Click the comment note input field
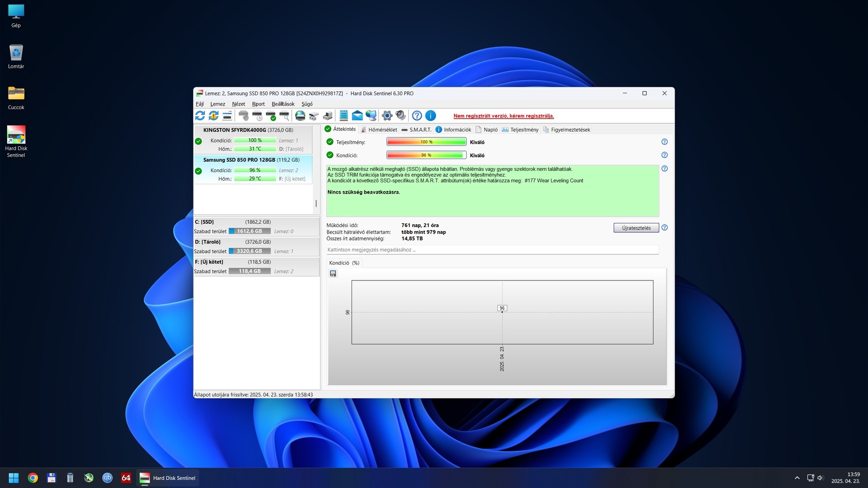 [492, 250]
